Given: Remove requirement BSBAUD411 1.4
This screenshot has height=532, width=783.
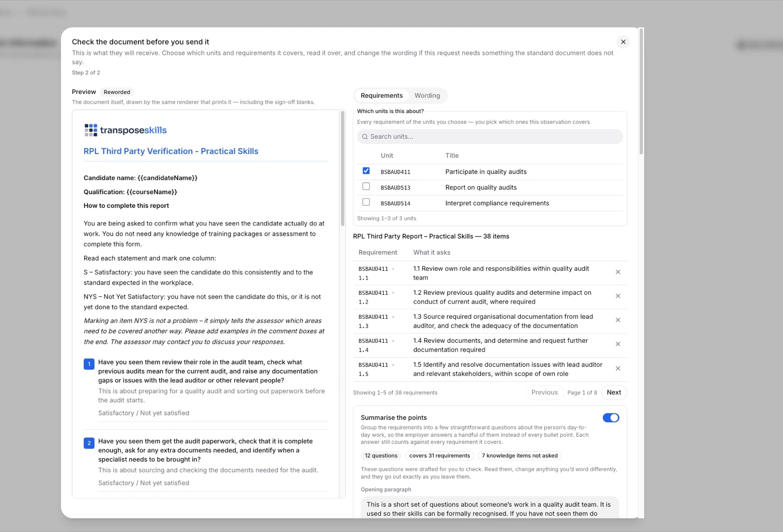Looking at the screenshot, I should coord(618,344).
